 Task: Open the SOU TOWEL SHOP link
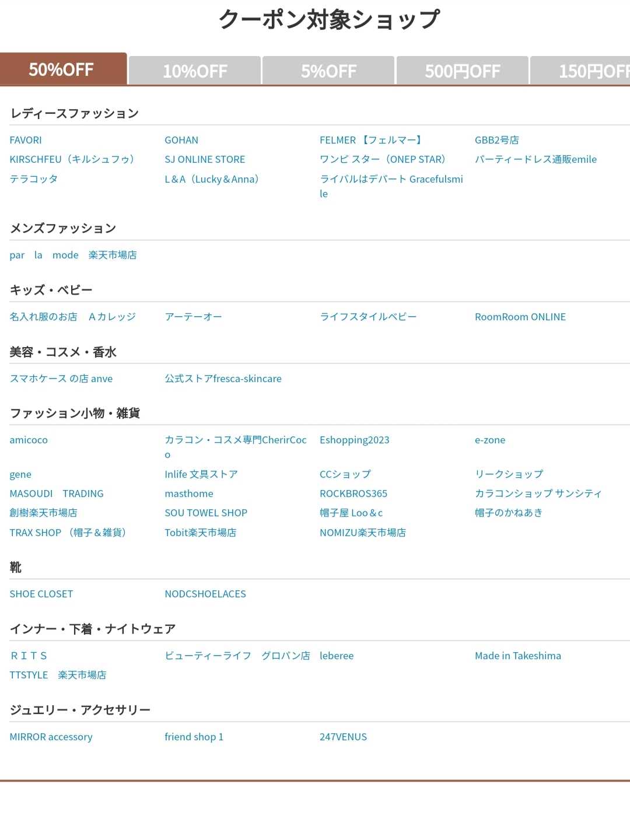click(x=206, y=513)
